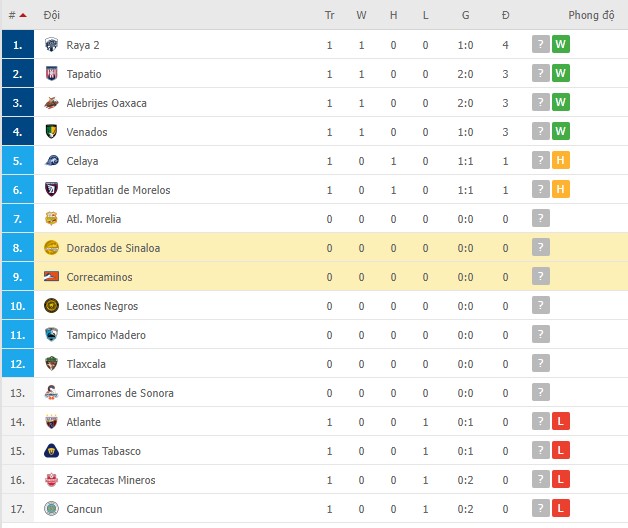The image size is (628, 528).
Task: Sort standings by the Đ points column
Action: pyautogui.click(x=505, y=16)
